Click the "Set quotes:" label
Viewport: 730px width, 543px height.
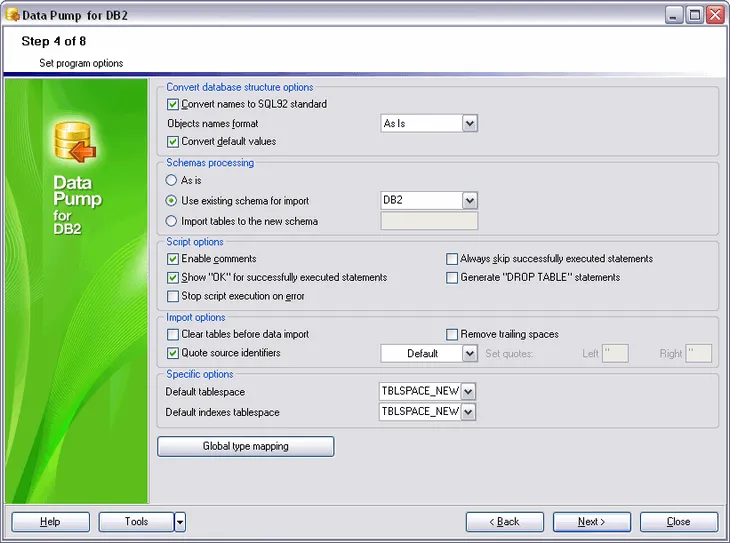pyautogui.click(x=509, y=353)
